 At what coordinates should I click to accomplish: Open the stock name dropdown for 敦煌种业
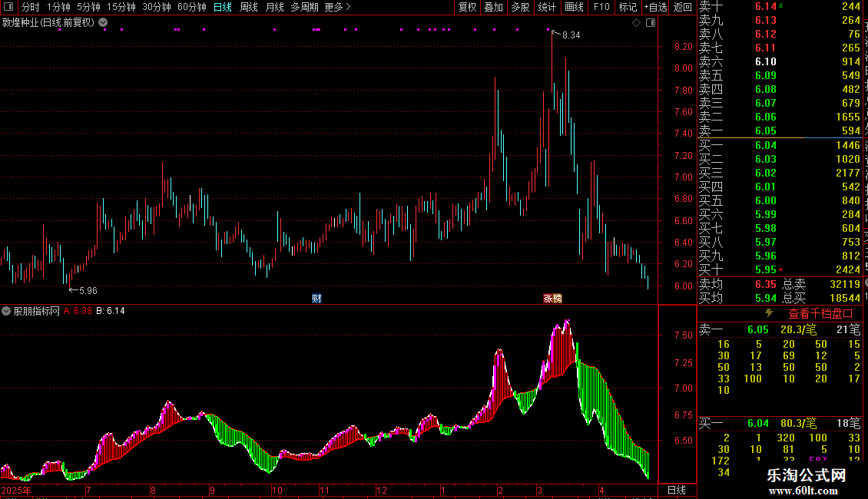(x=103, y=23)
